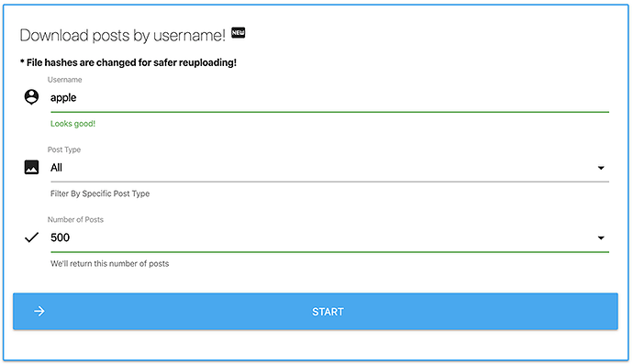Click the image icon beside Post Type
Image resolution: width=633 pixels, height=364 pixels.
pyautogui.click(x=31, y=167)
